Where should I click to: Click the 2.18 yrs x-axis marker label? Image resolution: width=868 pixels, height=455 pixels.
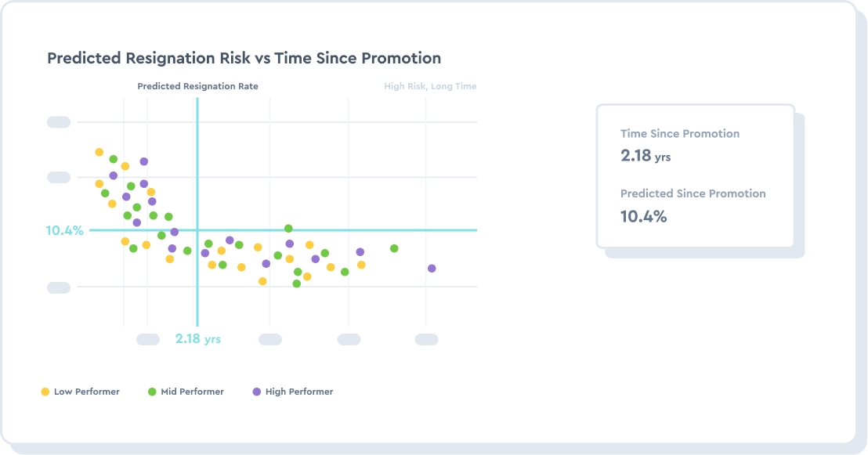(x=197, y=339)
